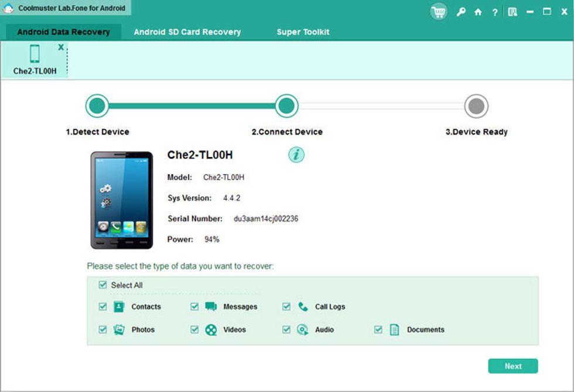Viewport: 574px width, 392px height.
Task: Open help question mark icon
Action: (x=495, y=12)
